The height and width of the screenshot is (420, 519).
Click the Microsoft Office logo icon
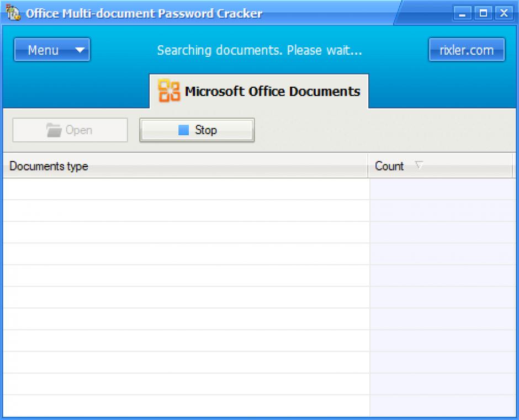(169, 91)
